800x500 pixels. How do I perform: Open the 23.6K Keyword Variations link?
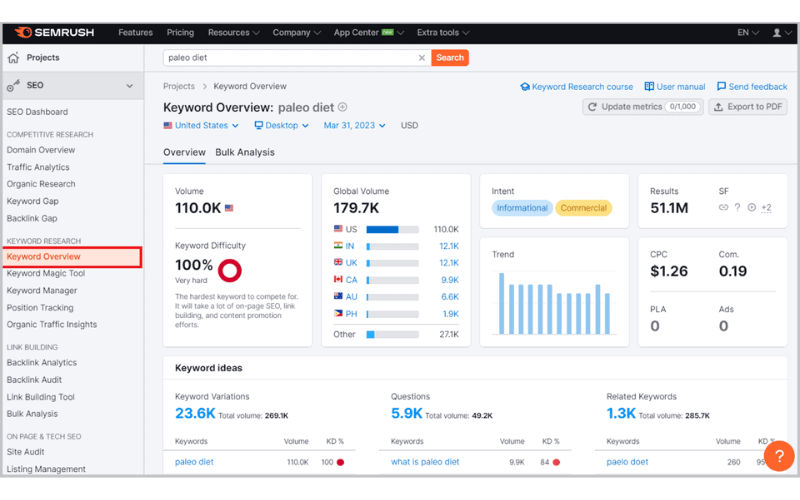coord(195,413)
